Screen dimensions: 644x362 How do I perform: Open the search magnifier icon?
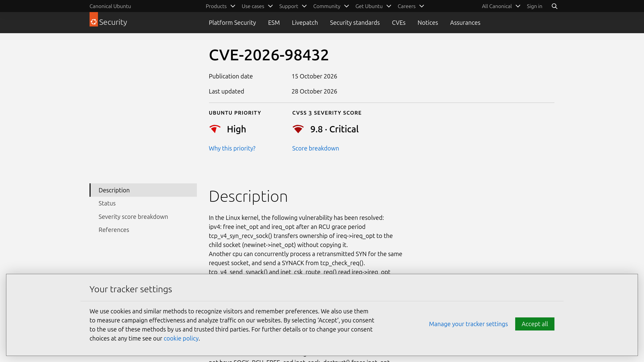[x=554, y=6]
